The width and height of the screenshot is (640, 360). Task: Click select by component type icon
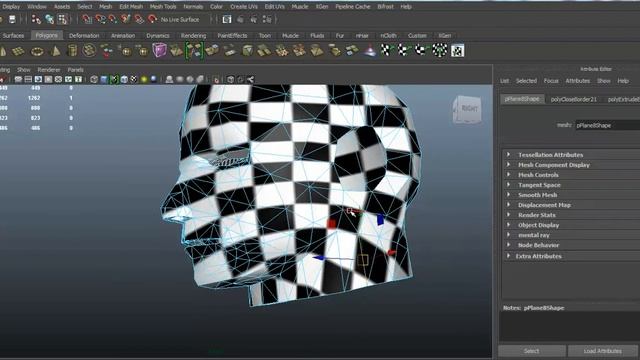click(62, 19)
